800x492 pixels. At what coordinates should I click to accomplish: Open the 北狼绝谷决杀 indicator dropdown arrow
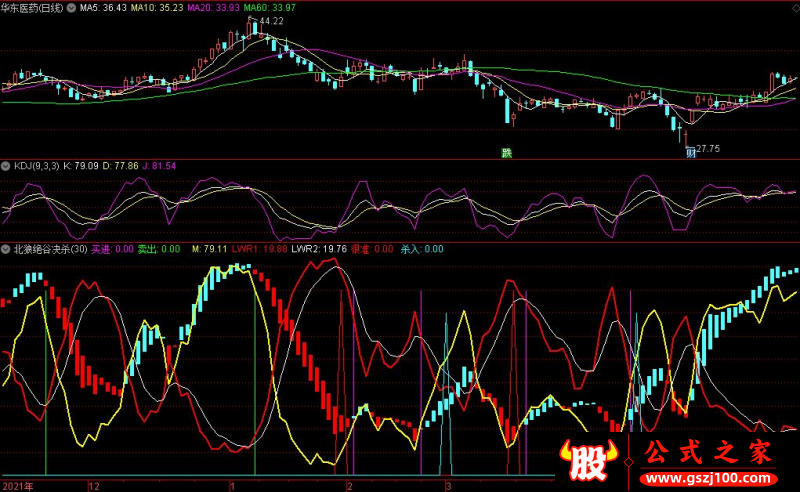[x=6, y=249]
